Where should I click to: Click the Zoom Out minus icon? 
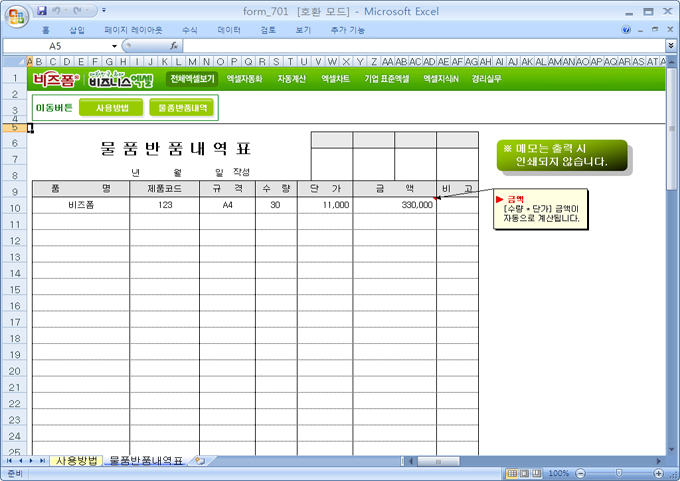(579, 473)
